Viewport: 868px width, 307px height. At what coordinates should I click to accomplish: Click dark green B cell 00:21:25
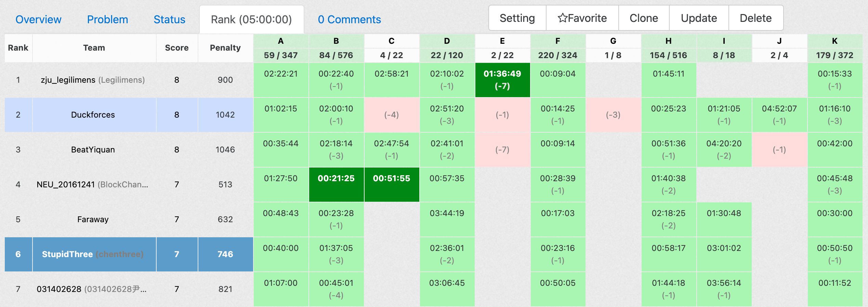pos(336,184)
